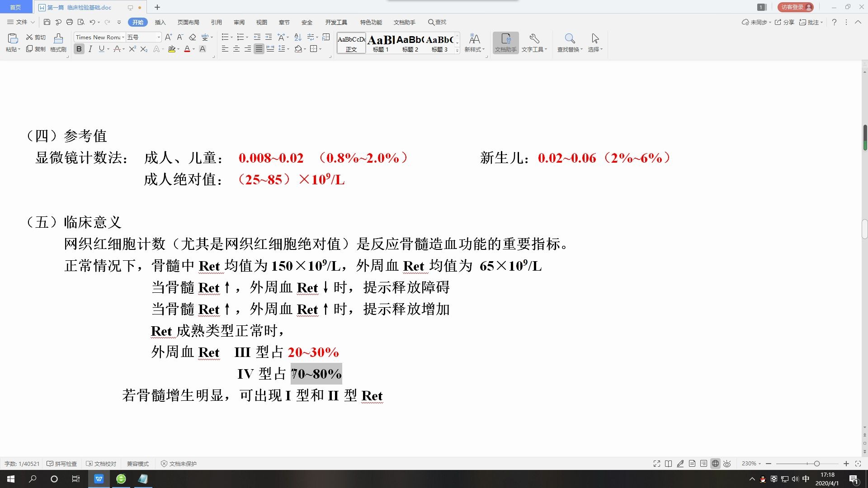This screenshot has height=488, width=868.
Task: Open the 页面布局 tab
Action: point(188,22)
